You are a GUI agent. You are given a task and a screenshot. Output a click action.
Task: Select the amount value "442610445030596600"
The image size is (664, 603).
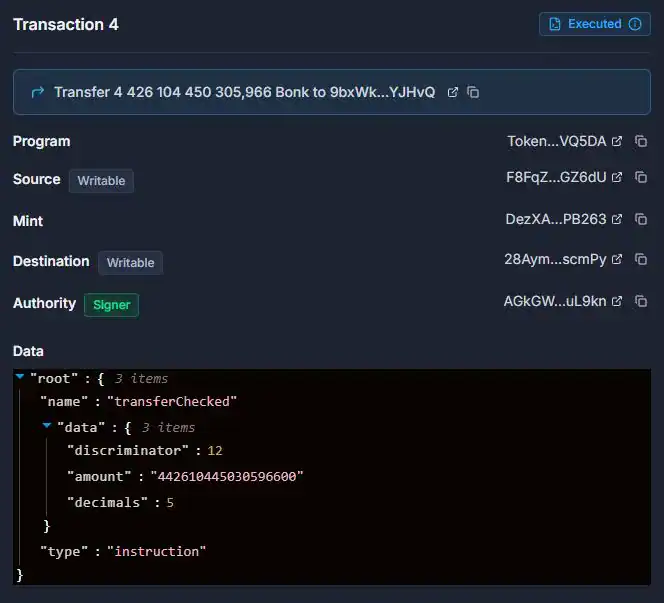pyautogui.click(x=227, y=477)
